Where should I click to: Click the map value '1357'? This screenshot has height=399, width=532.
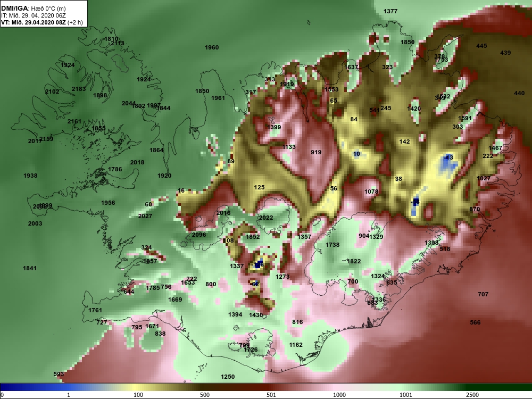(304, 237)
